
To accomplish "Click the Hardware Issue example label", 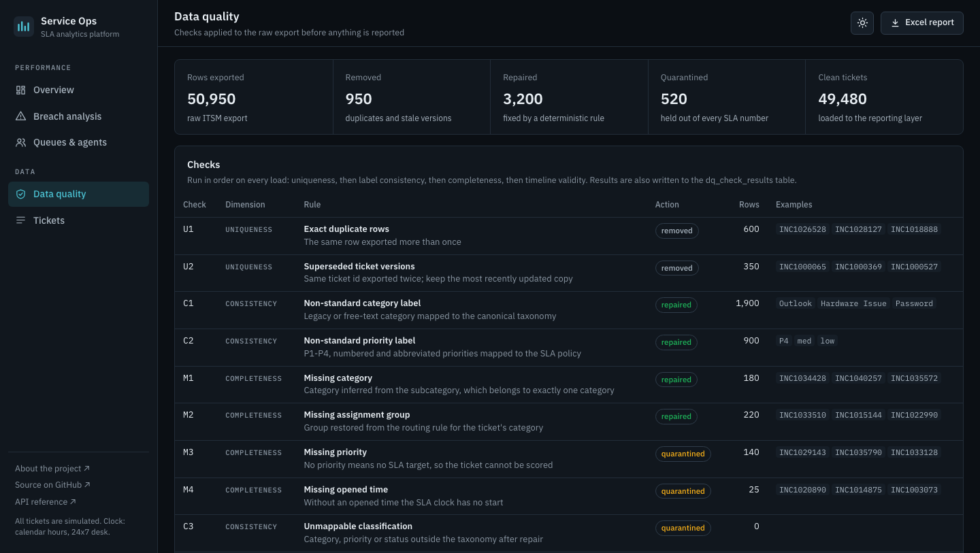I will pos(853,303).
